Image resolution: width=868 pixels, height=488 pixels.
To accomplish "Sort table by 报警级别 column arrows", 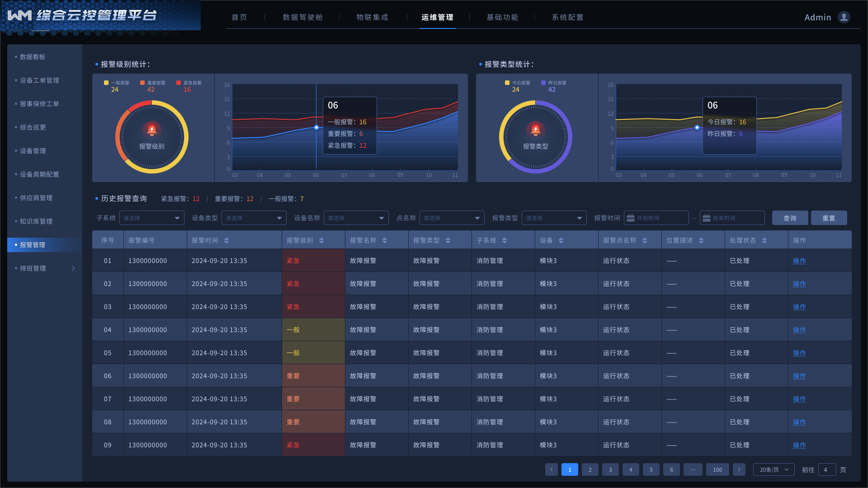I will pos(321,240).
